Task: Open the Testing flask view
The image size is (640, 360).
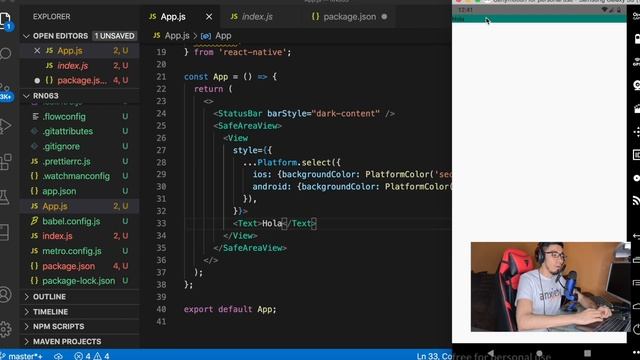Action: tap(4, 198)
